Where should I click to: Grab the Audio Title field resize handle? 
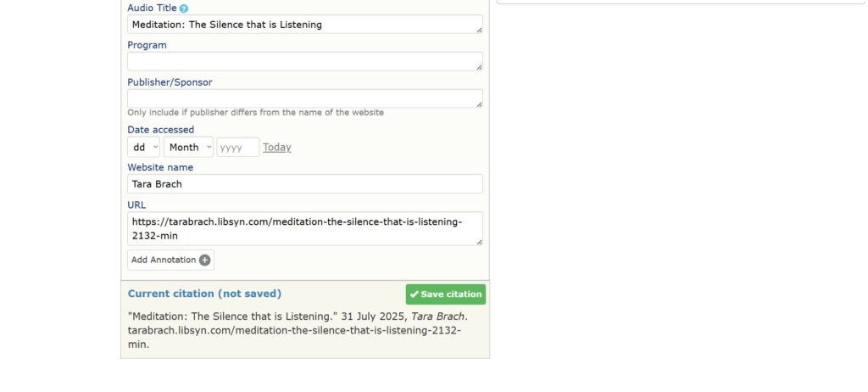(479, 30)
